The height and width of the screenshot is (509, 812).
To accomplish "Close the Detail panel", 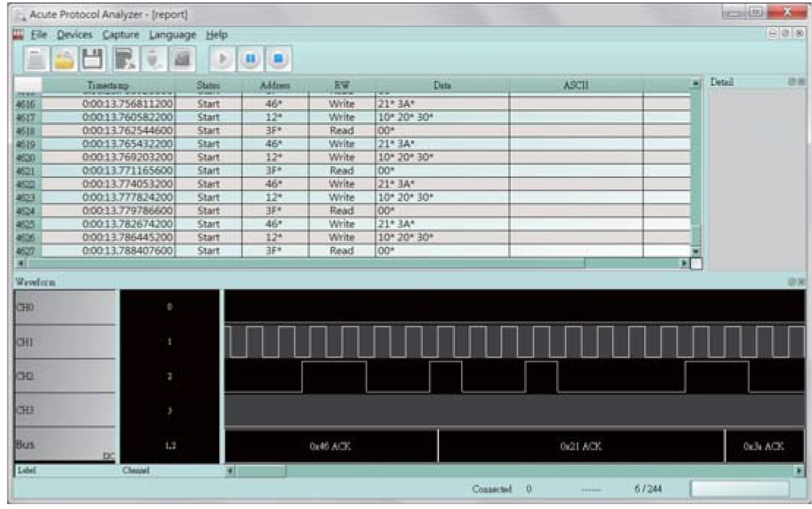I will pyautogui.click(x=802, y=82).
